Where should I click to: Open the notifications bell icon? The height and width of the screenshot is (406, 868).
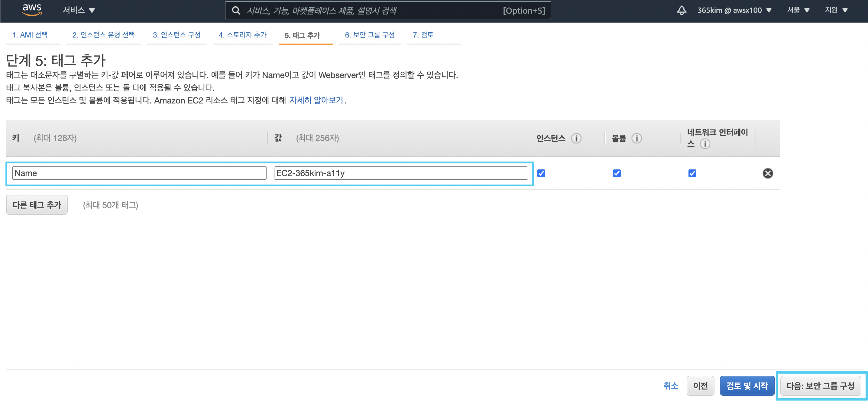(681, 11)
